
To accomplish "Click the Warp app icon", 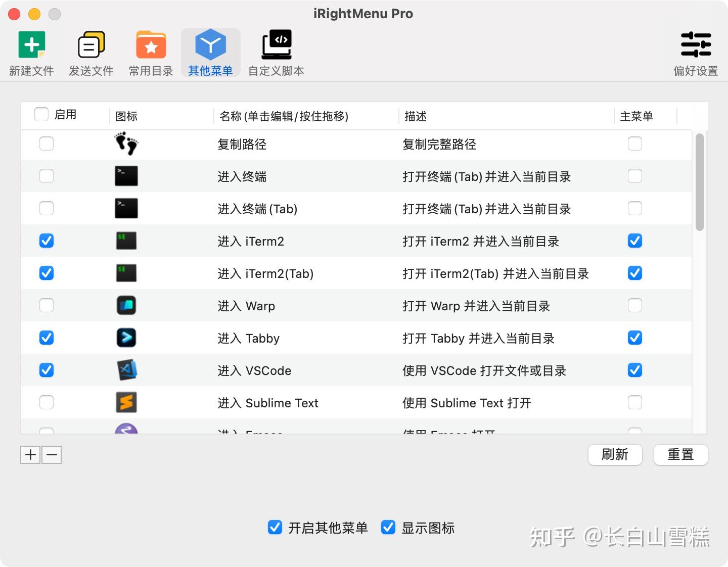I will click(x=126, y=305).
